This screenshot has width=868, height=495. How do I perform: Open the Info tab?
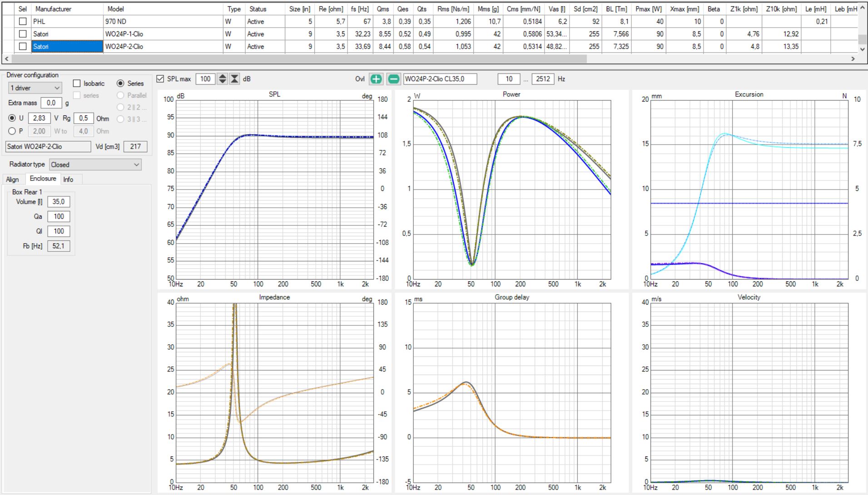(x=68, y=180)
